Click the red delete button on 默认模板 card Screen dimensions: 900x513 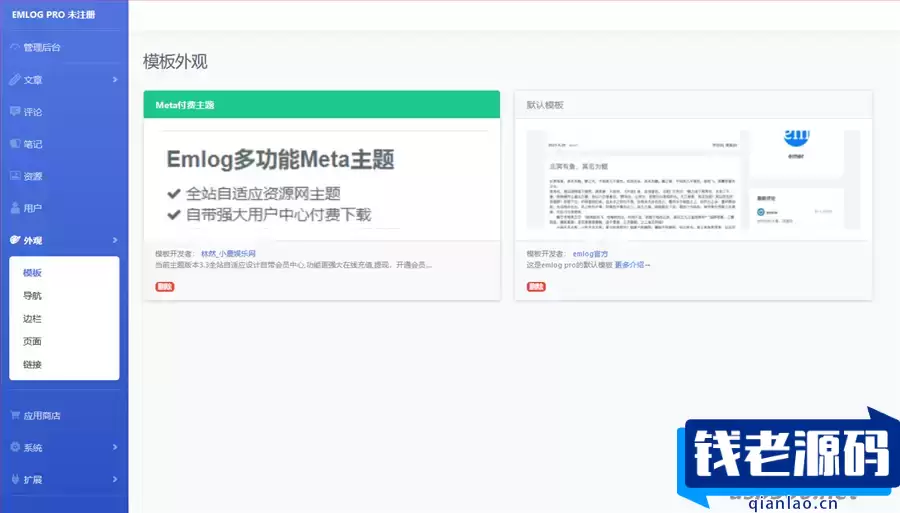click(x=536, y=286)
